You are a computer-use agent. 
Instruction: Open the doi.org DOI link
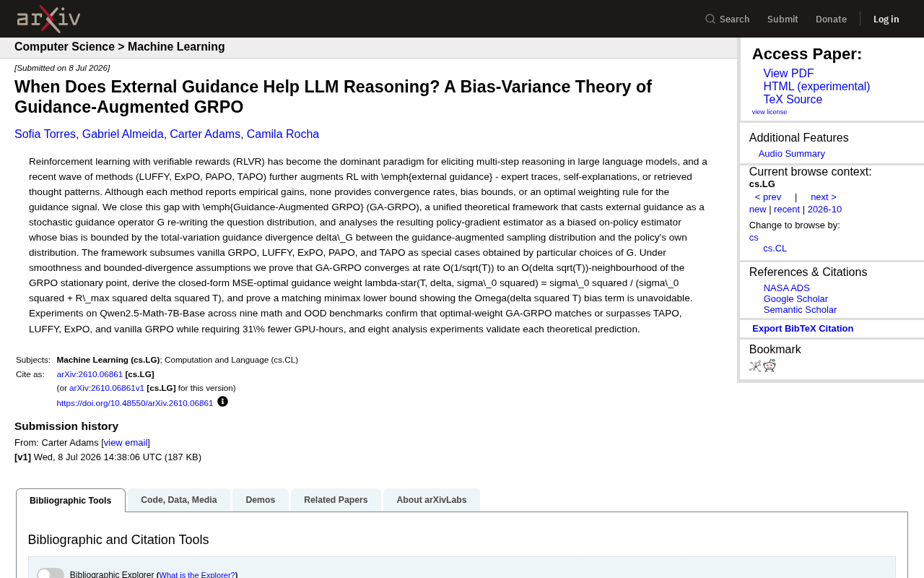pos(135,403)
